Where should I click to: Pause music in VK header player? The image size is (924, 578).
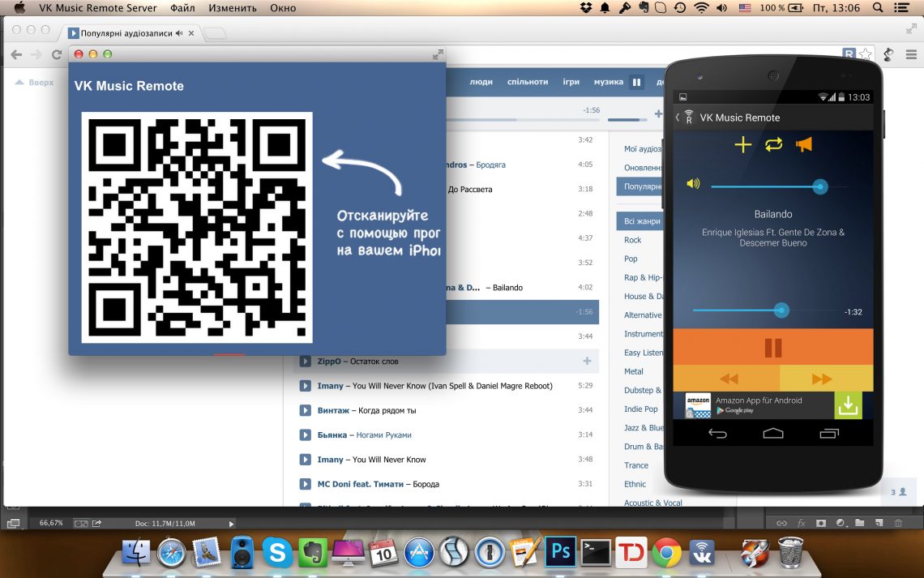pyautogui.click(x=637, y=82)
